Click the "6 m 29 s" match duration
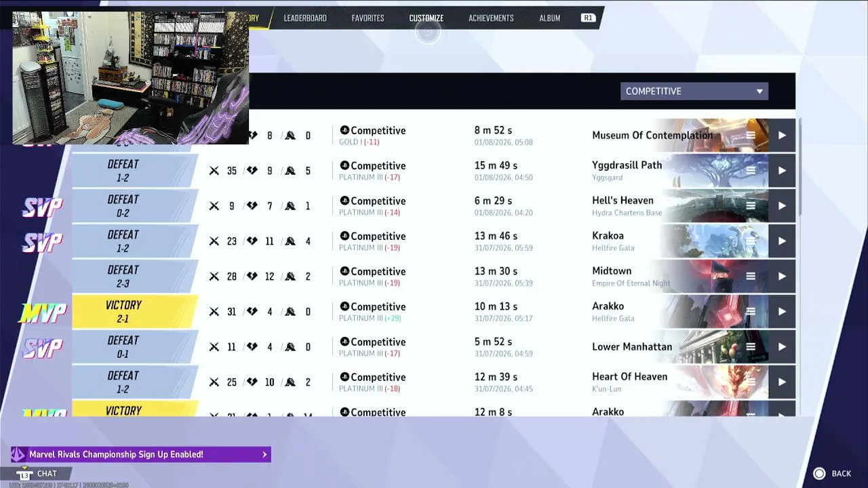 [x=493, y=201]
